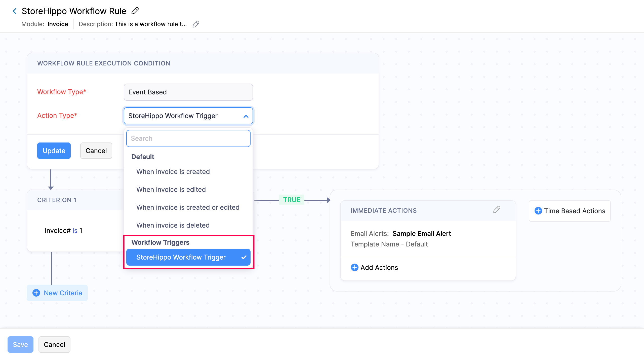Click the New Criteria plus icon

click(x=36, y=293)
